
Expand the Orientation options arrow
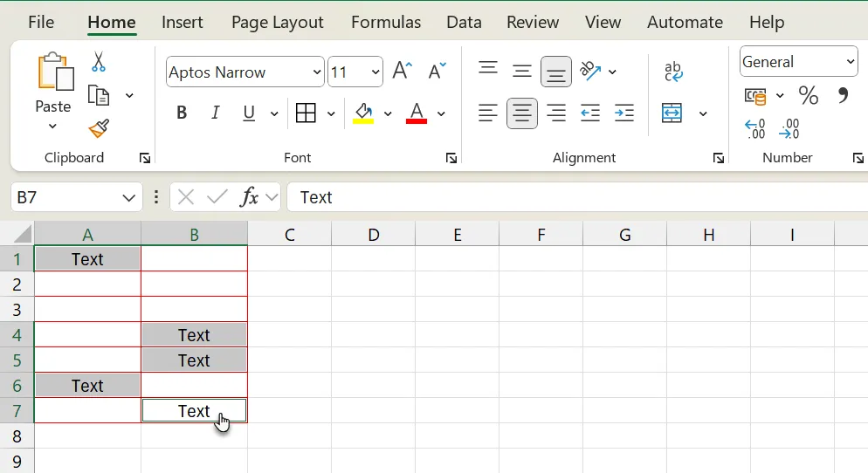tap(612, 72)
